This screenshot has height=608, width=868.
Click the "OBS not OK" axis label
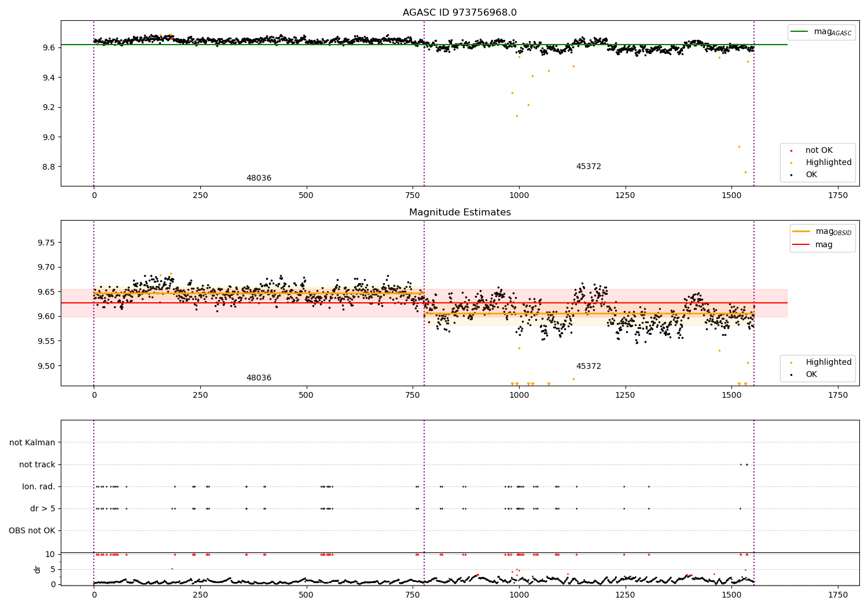pos(32,530)
